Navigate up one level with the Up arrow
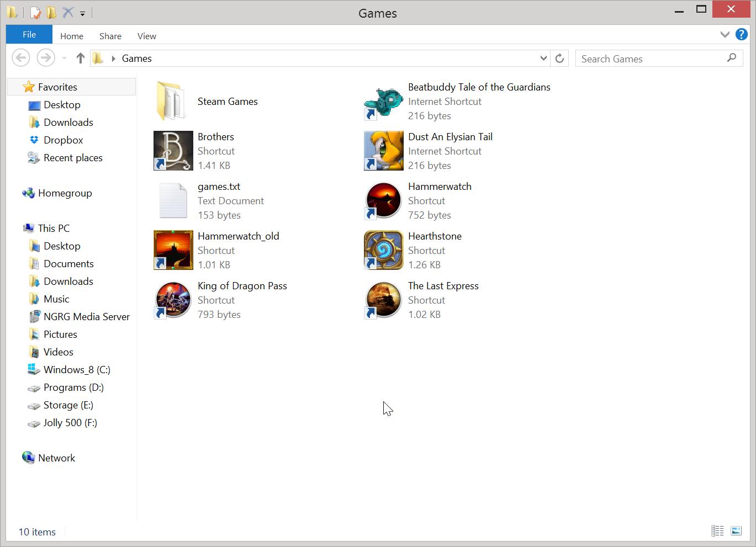This screenshot has height=547, width=756. pyautogui.click(x=80, y=57)
